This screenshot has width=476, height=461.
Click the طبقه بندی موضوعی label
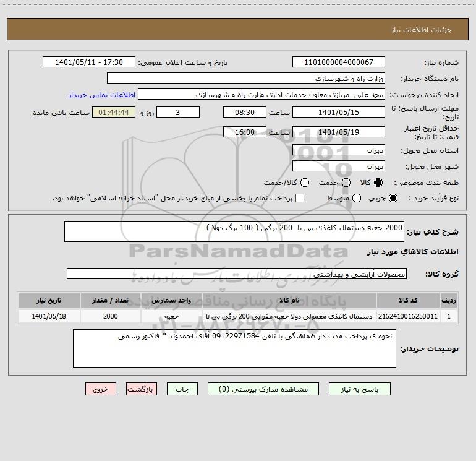426,183
